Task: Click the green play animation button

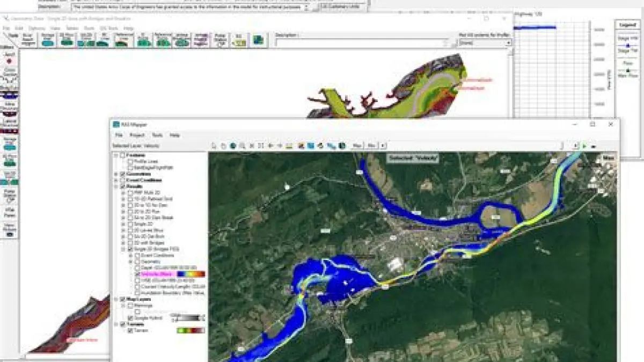Action: click(584, 146)
